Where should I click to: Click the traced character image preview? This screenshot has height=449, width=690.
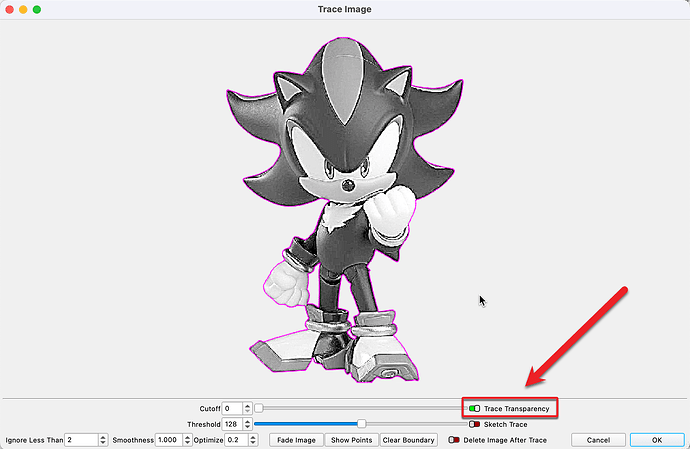pos(345,210)
